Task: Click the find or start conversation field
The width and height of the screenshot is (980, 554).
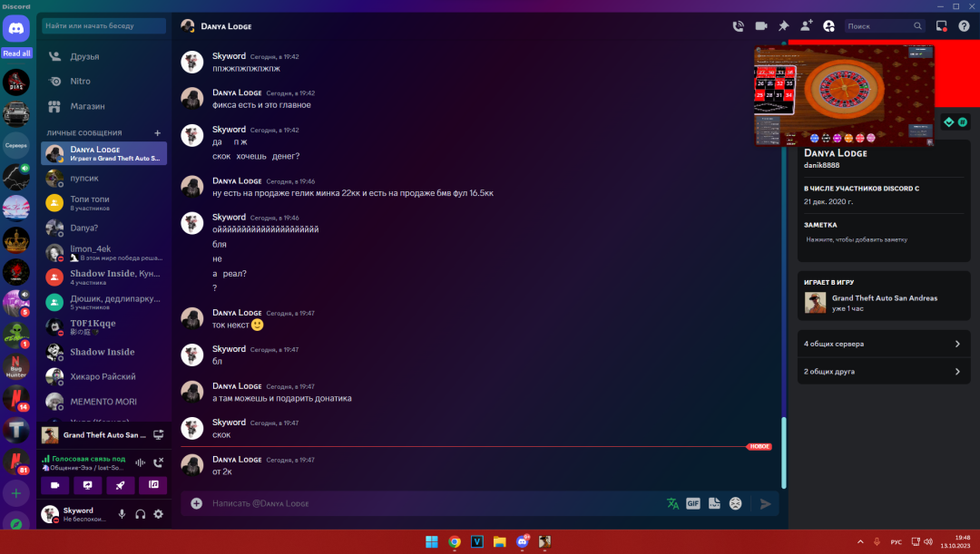Action: pyautogui.click(x=103, y=25)
